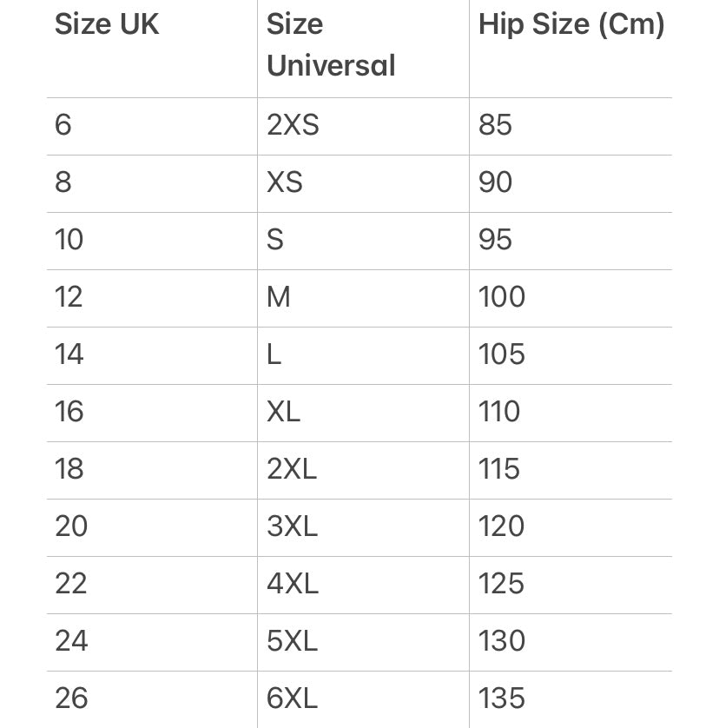Click the Size UK column header
719x728 pixels.
[x=107, y=24]
